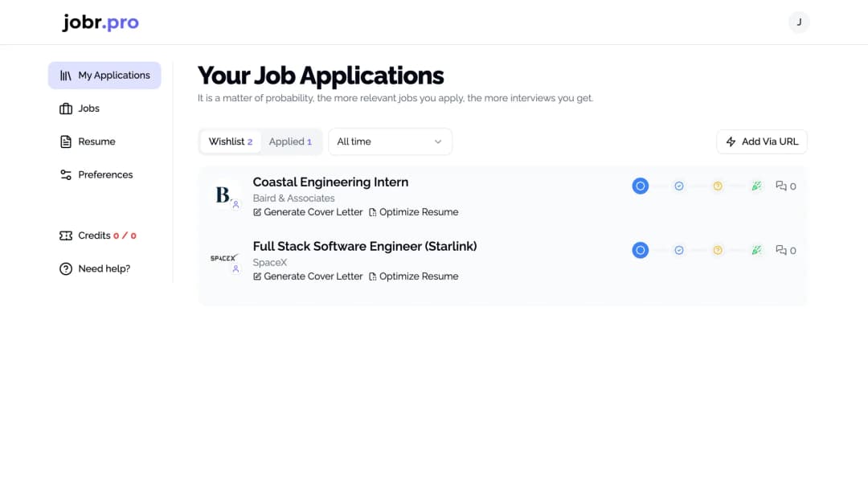Optimize Resume for the Starlink position
The image size is (868, 479).
pos(414,276)
